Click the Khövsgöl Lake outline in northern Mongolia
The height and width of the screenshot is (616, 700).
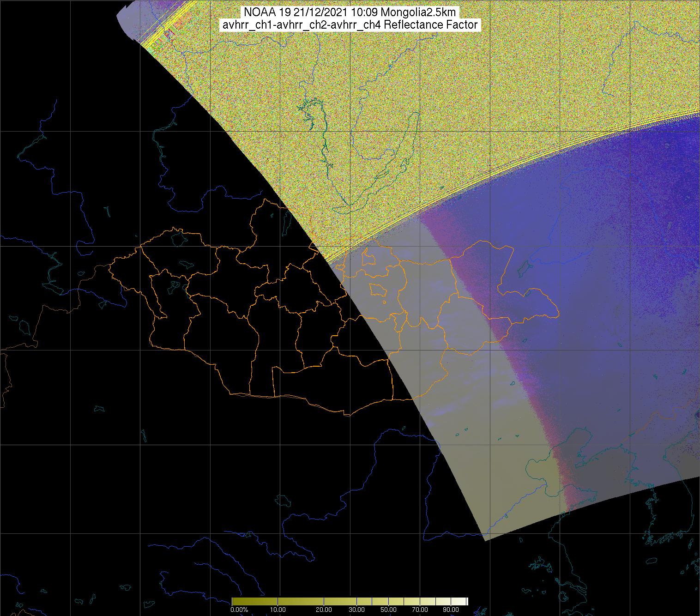(285, 223)
